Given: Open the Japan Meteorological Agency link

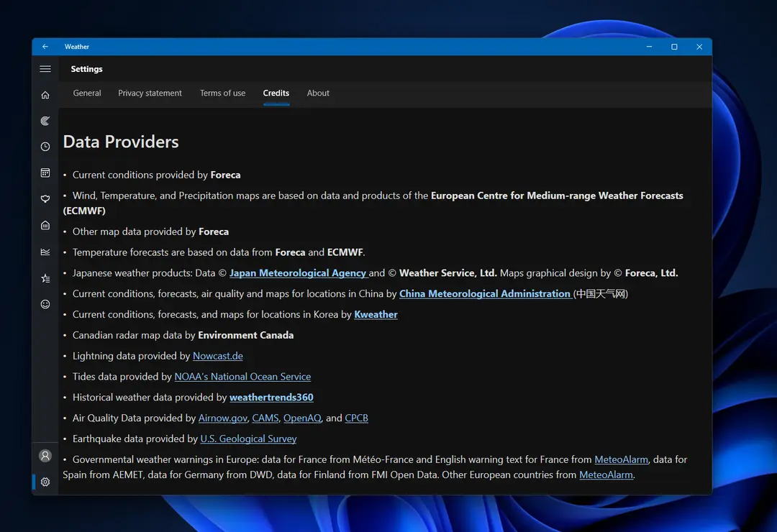Looking at the screenshot, I should (297, 273).
